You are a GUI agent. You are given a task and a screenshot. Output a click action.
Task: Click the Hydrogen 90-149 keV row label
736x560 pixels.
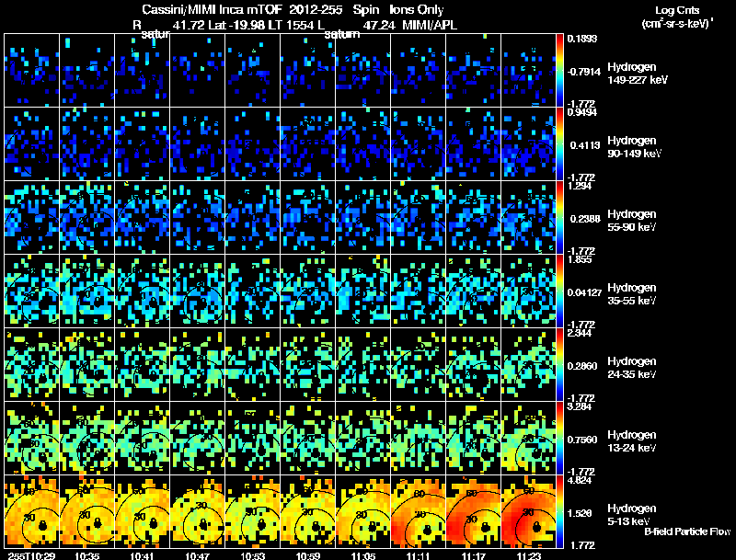click(634, 147)
